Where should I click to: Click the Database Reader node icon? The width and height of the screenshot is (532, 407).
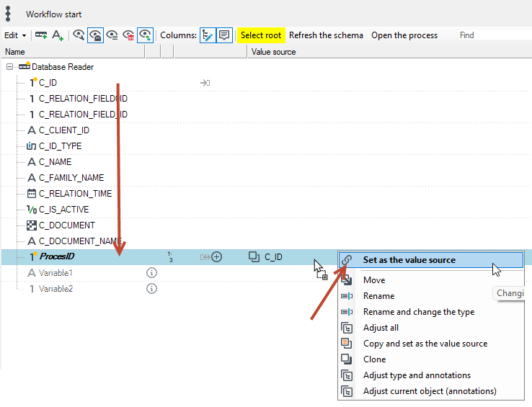[25, 66]
